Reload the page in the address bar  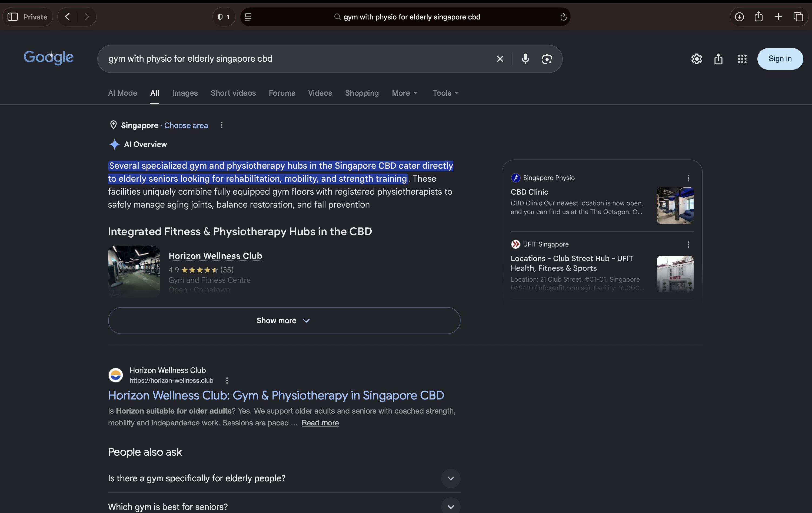point(563,17)
